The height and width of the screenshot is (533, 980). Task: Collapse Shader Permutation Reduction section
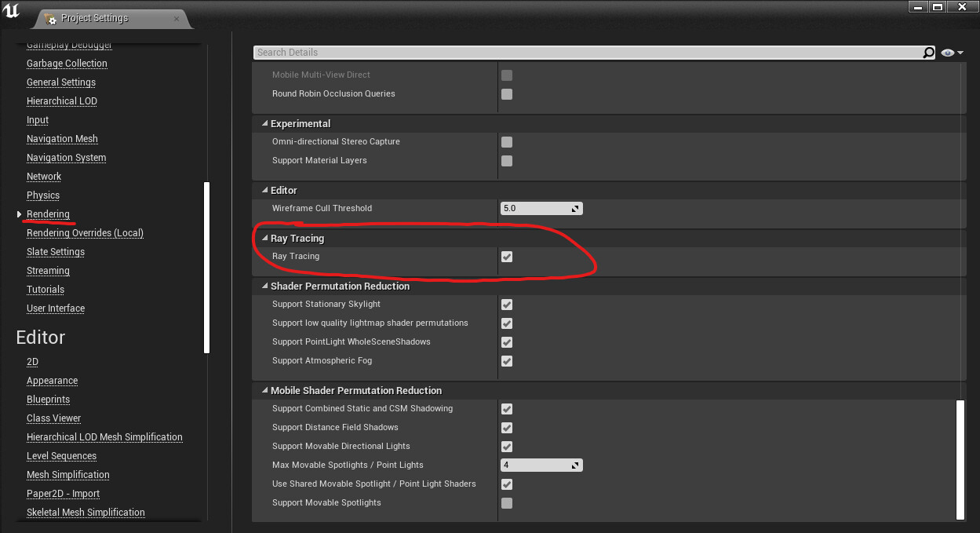click(x=264, y=287)
